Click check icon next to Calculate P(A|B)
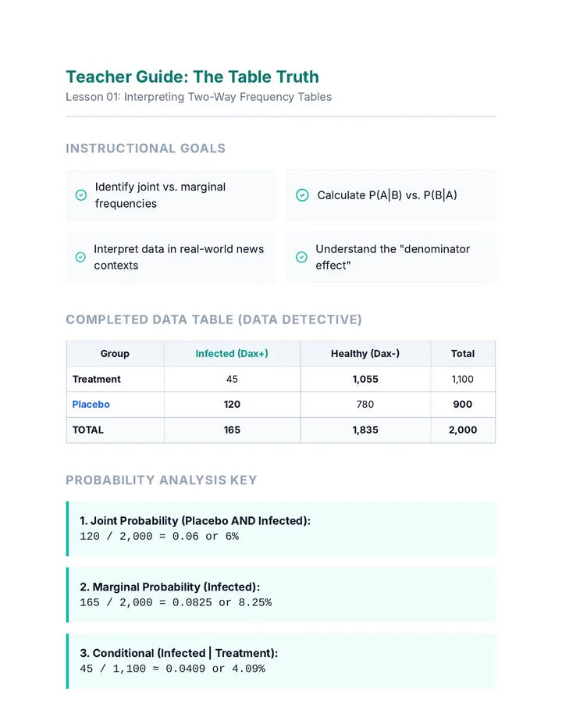The image size is (562, 728). [x=302, y=195]
